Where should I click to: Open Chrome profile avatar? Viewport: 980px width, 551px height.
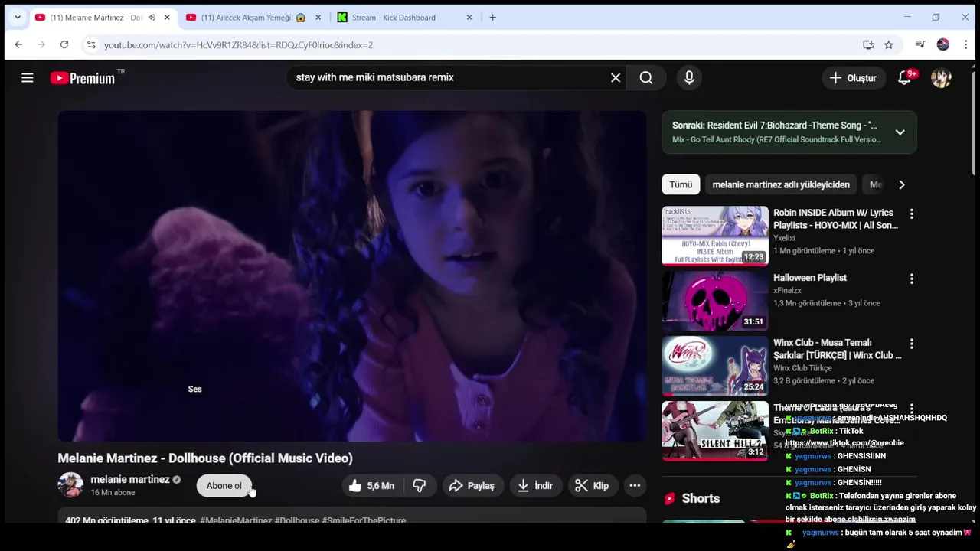coord(943,44)
